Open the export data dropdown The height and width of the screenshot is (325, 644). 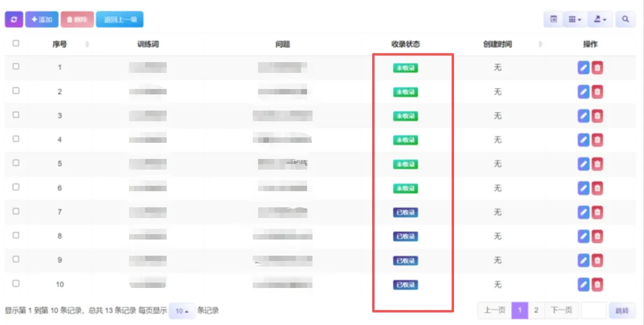(600, 19)
